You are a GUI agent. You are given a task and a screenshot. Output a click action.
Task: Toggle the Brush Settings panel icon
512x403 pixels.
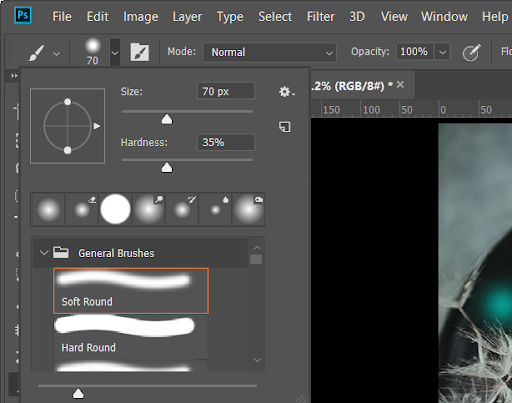[140, 52]
